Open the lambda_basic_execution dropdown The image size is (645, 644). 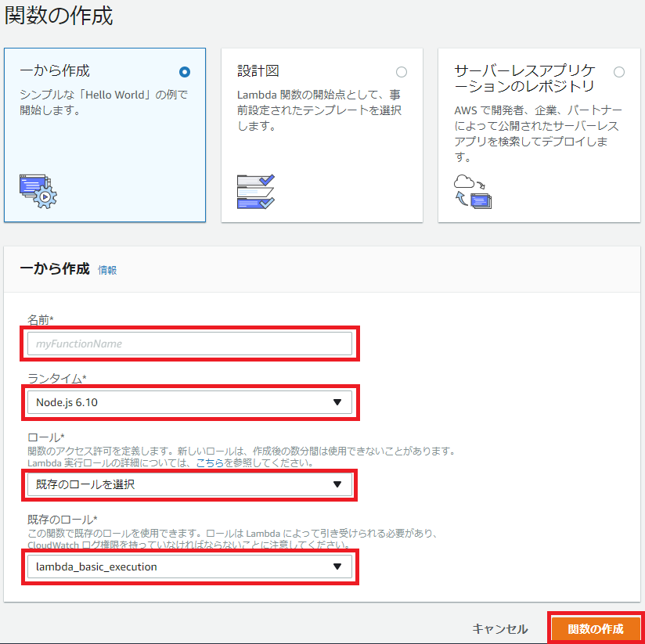click(x=189, y=567)
